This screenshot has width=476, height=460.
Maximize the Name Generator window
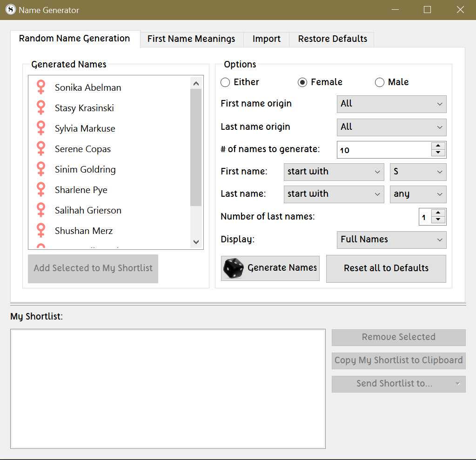click(x=428, y=10)
